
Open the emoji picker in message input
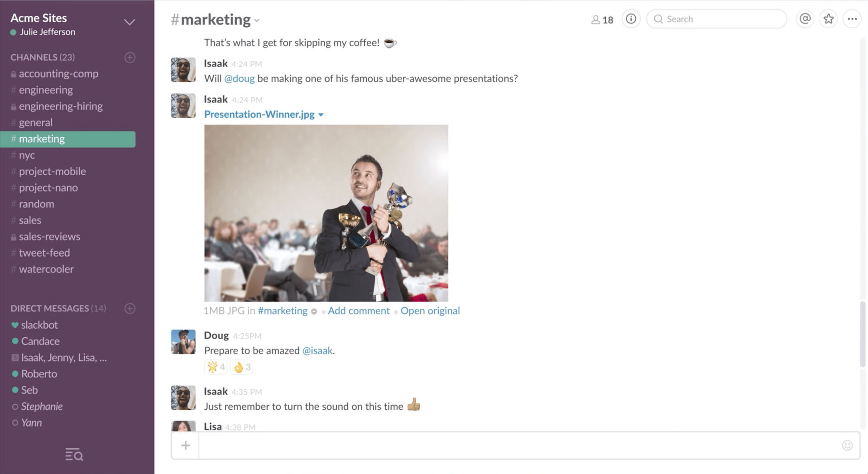click(847, 445)
